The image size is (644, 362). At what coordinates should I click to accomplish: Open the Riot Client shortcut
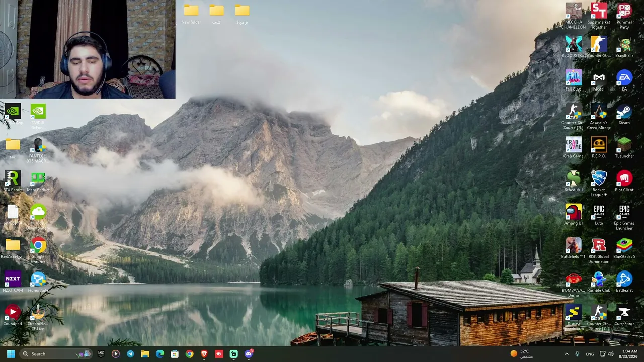624,182
